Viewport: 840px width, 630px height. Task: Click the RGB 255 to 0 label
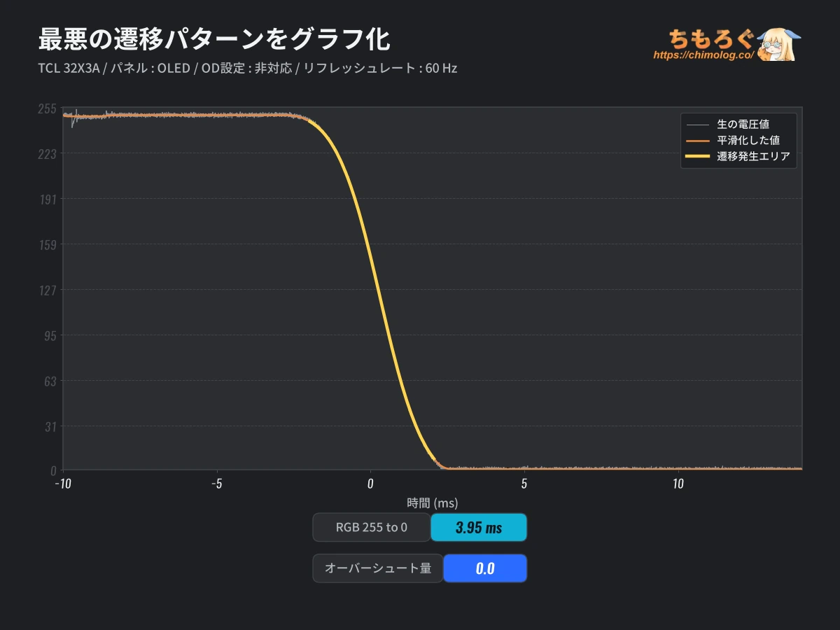click(372, 527)
